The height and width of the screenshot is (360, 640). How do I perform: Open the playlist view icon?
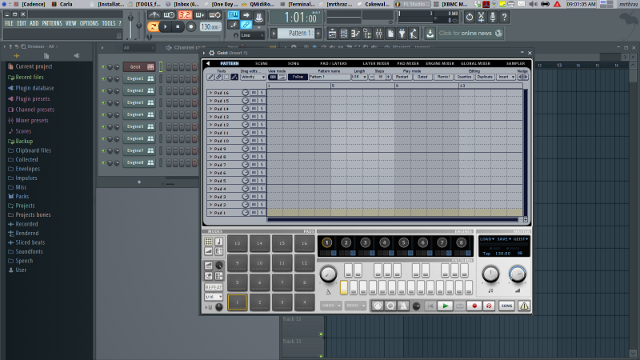(332, 33)
